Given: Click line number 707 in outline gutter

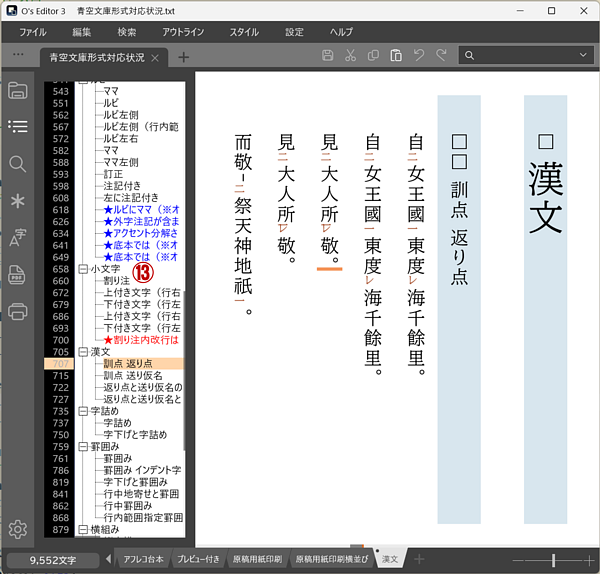Looking at the screenshot, I should pos(59,364).
